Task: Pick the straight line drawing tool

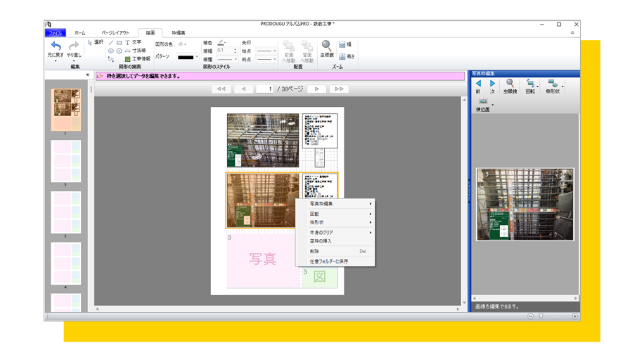Action: pyautogui.click(x=110, y=42)
